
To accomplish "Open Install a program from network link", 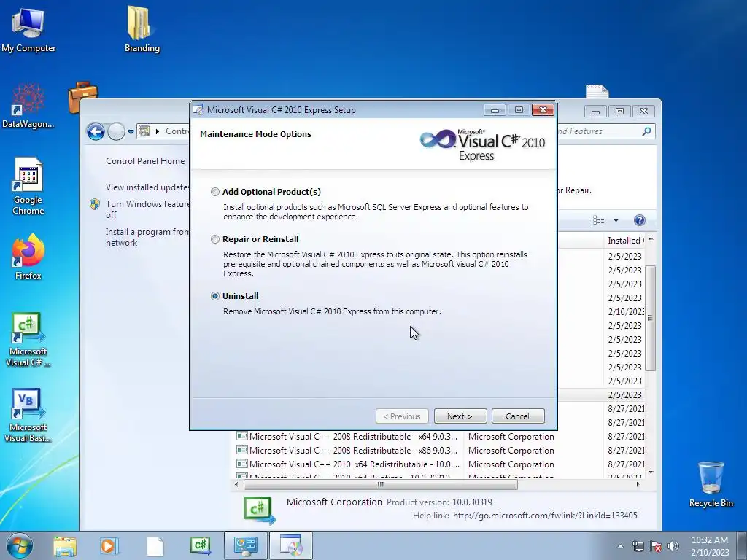I will click(x=147, y=237).
